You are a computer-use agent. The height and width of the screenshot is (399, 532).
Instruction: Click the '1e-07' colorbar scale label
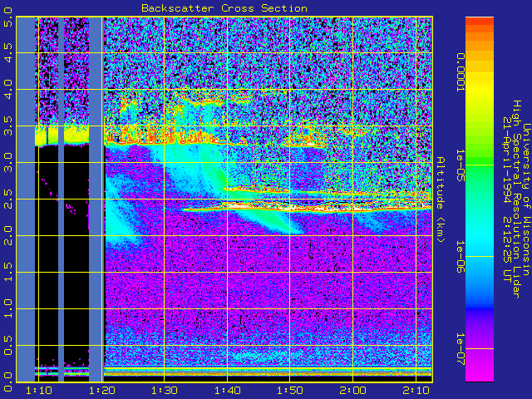pos(460,349)
